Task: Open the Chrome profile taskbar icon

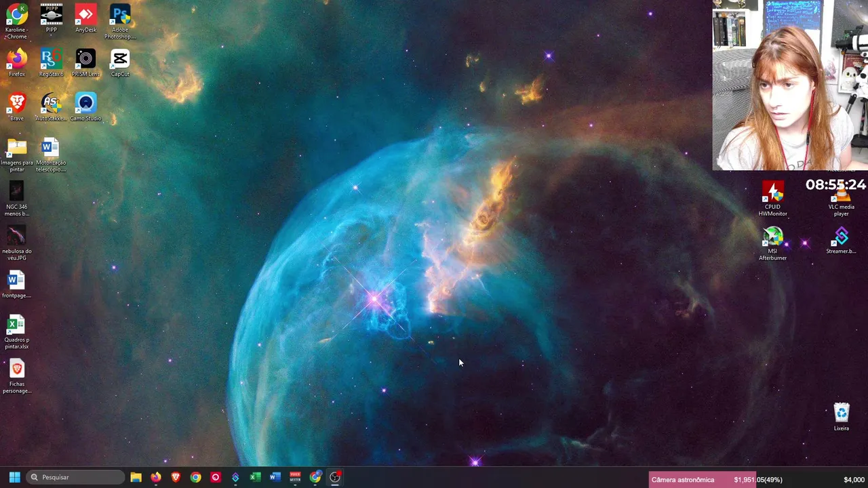Action: tap(315, 477)
